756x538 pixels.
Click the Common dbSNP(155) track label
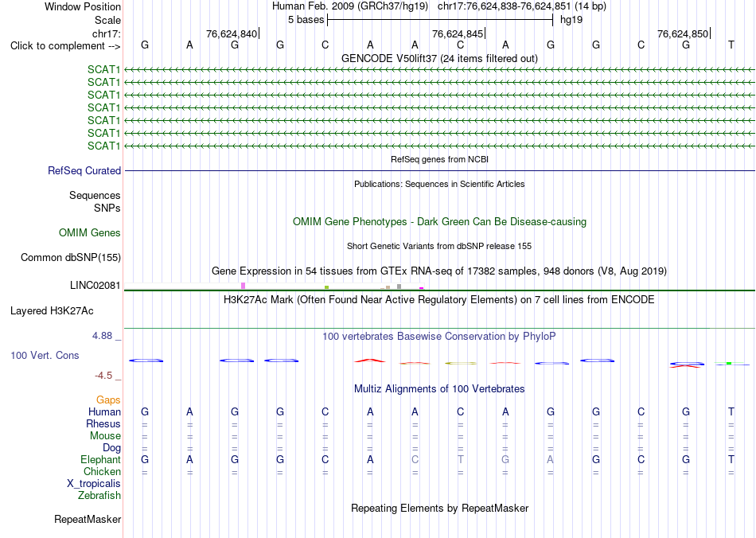pos(70,257)
